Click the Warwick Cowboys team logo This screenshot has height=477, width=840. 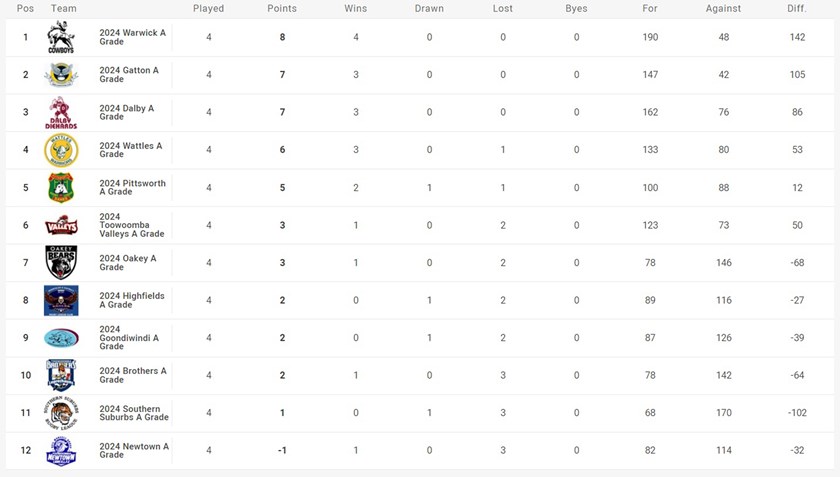[x=61, y=38]
